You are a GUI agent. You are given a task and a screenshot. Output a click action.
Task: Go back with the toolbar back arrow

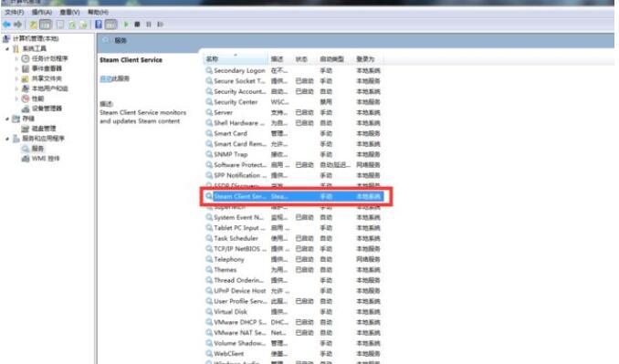pos(6,25)
